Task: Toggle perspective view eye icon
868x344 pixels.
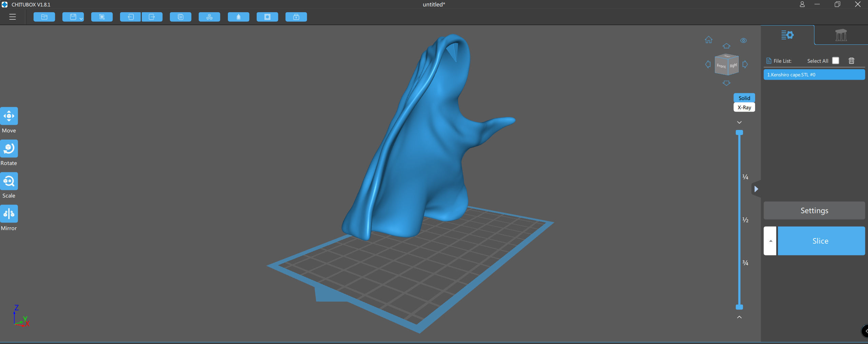Action: pyautogui.click(x=744, y=40)
